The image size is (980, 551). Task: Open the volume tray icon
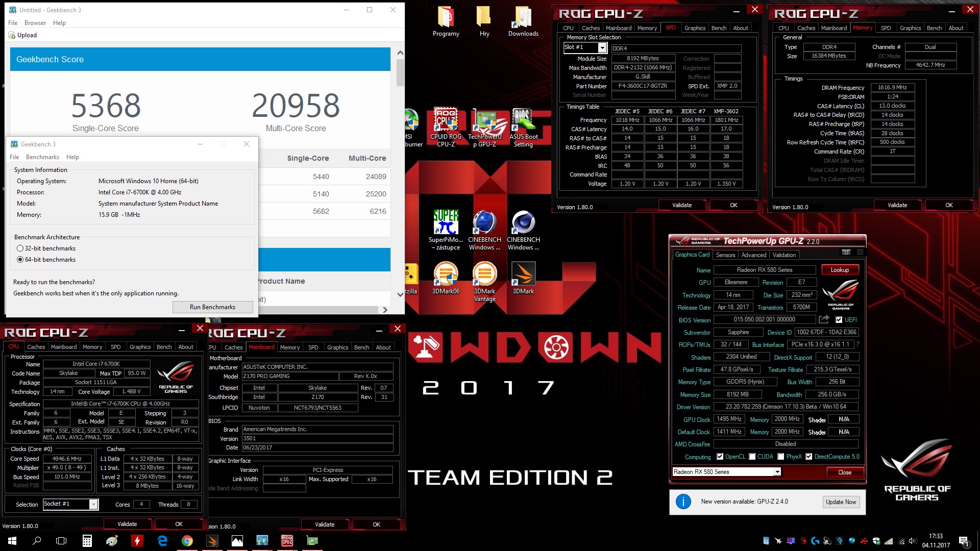[x=913, y=541]
